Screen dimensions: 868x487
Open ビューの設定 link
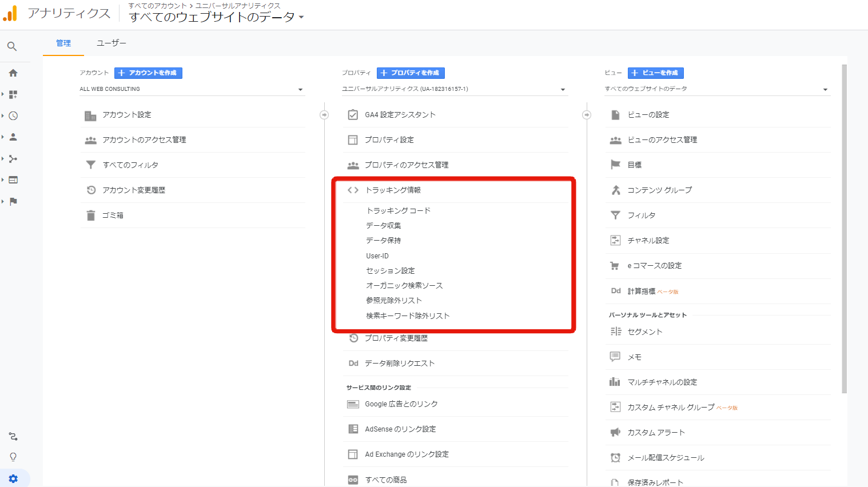point(648,115)
